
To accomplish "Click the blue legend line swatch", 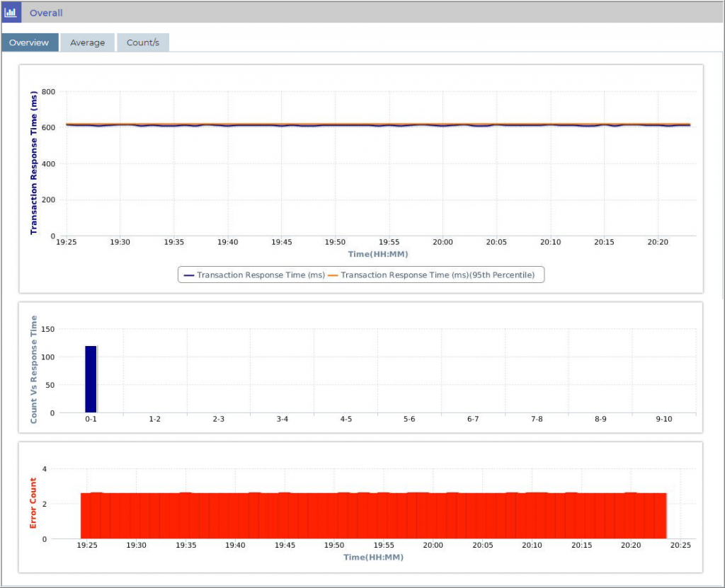I will [x=188, y=275].
